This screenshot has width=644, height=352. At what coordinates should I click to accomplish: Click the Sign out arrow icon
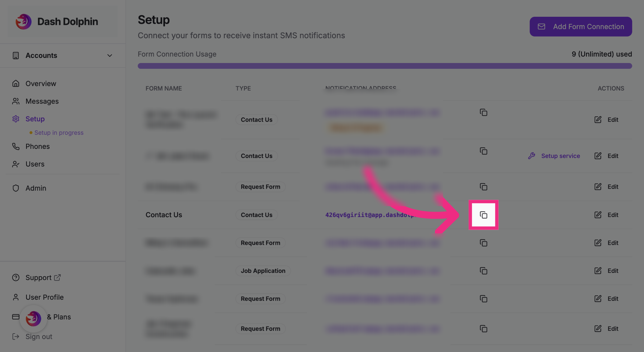[x=16, y=336]
